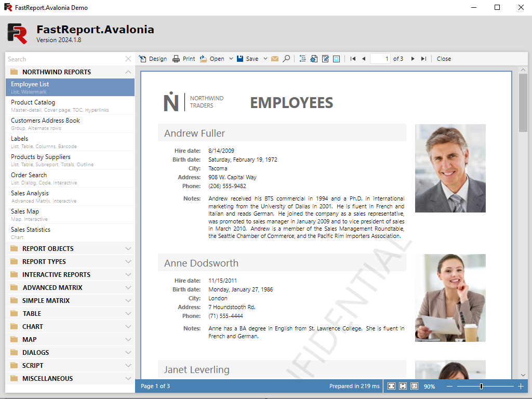Screen dimensions: 532x399
Task: Click the Close button in toolbar
Action: [444, 59]
